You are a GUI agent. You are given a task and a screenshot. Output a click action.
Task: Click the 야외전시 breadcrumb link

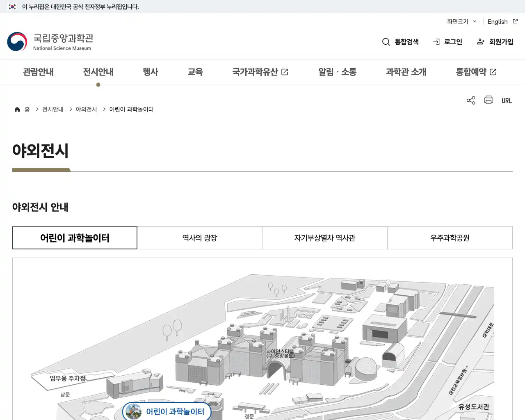point(86,109)
